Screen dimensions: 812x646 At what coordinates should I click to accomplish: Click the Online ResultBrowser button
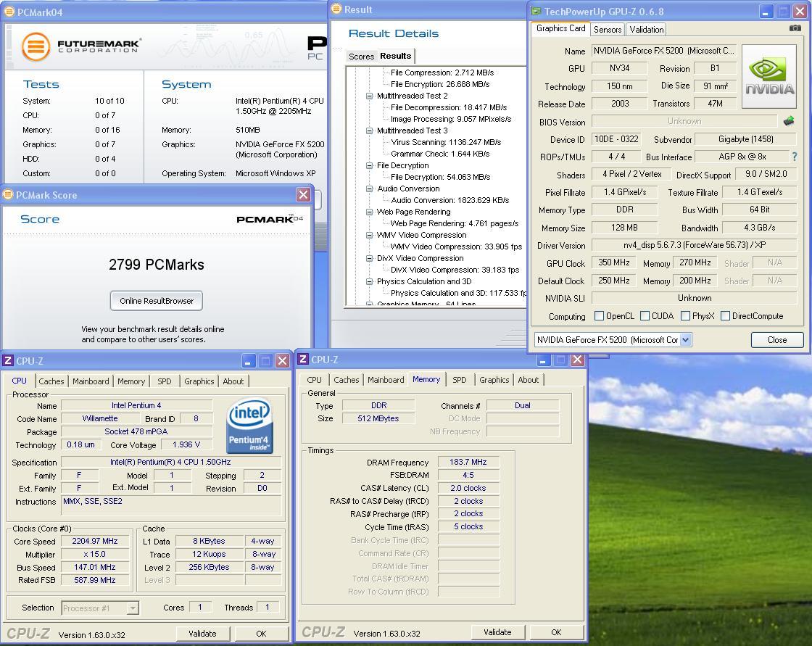157,301
